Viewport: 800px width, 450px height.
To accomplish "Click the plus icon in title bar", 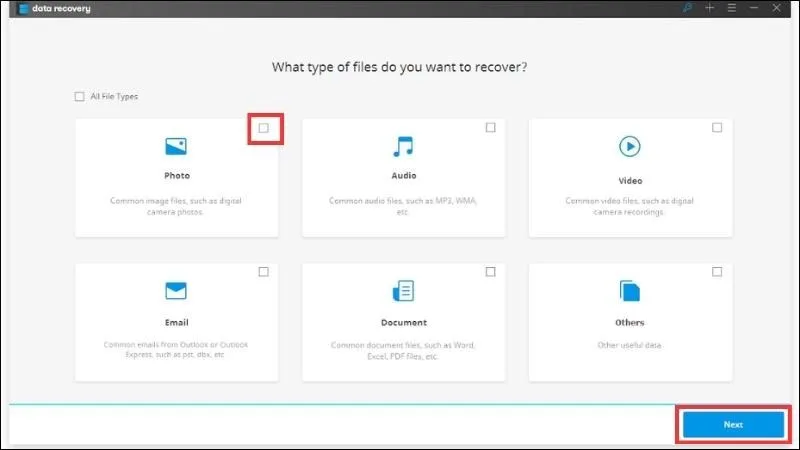I will 709,8.
